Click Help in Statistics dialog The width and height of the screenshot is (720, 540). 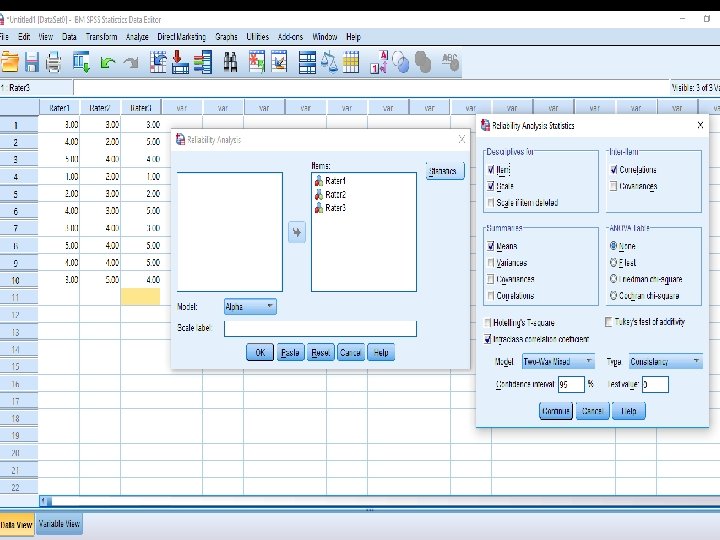(629, 411)
